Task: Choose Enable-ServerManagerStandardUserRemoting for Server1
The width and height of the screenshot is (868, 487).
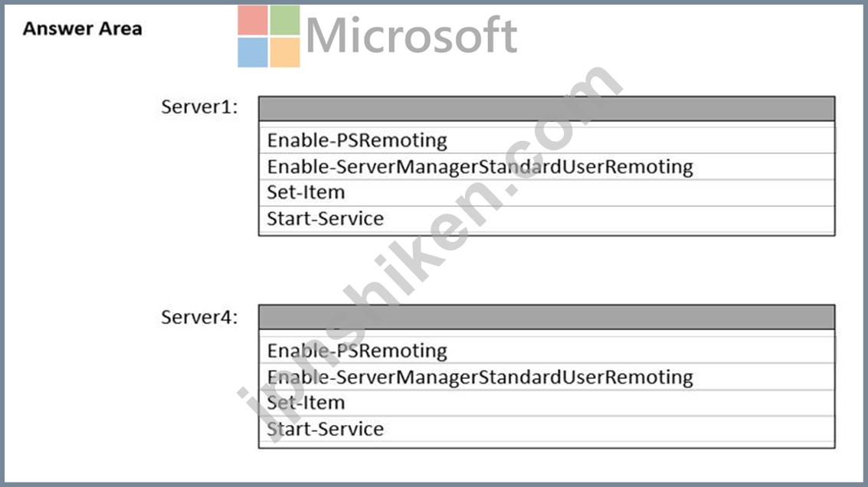Action: click(x=546, y=167)
